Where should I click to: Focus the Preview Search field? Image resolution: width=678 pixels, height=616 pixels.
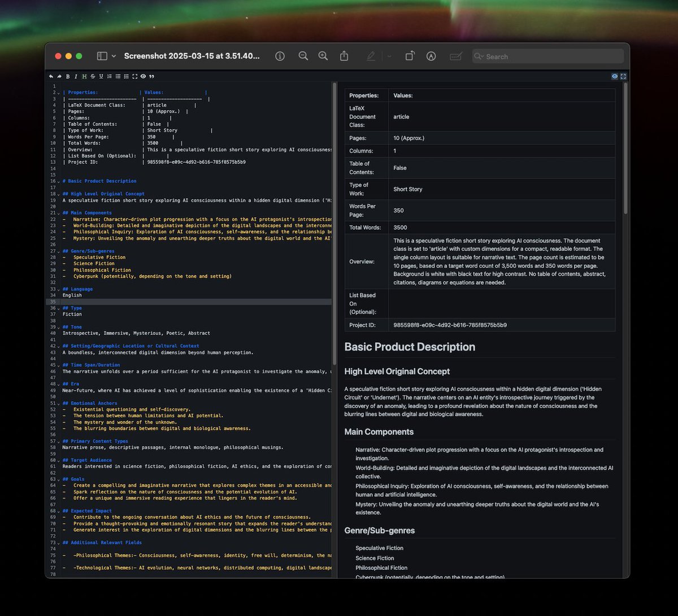click(x=548, y=56)
